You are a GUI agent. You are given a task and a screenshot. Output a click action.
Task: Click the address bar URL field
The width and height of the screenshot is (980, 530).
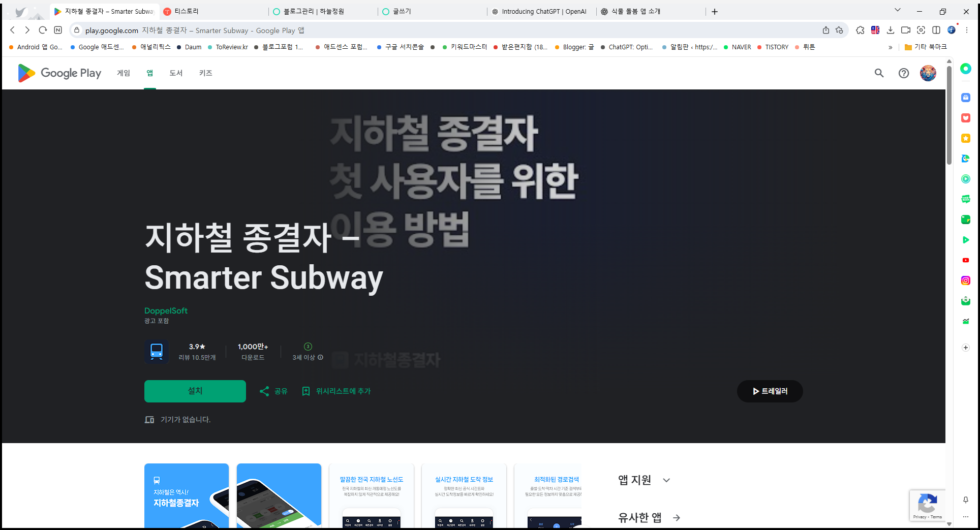(x=447, y=30)
